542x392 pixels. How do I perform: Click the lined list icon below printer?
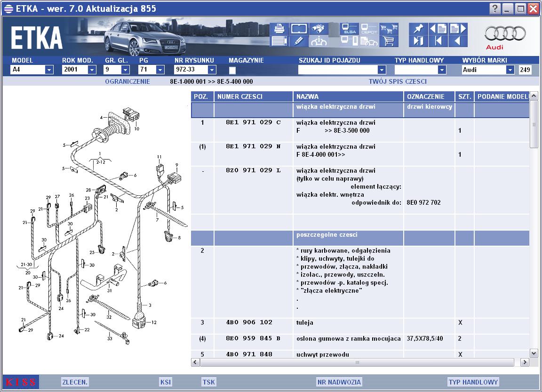[279, 41]
